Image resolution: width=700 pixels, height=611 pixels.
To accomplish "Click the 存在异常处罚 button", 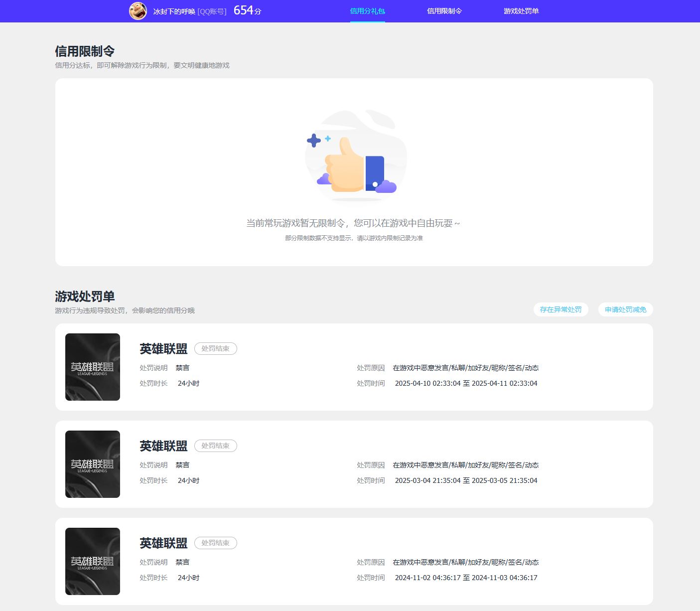I will [560, 309].
